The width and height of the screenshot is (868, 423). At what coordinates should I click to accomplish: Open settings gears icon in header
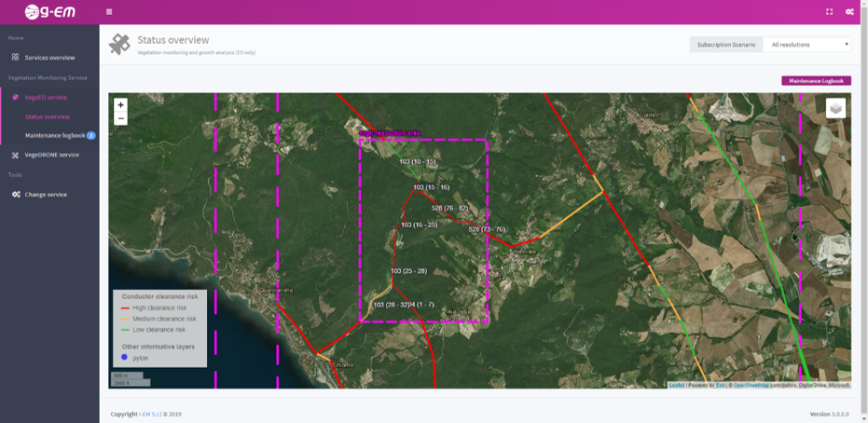849,12
